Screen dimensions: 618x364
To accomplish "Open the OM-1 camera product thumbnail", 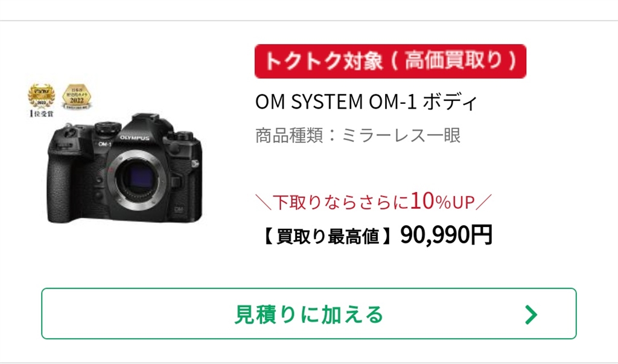I will [x=124, y=168].
